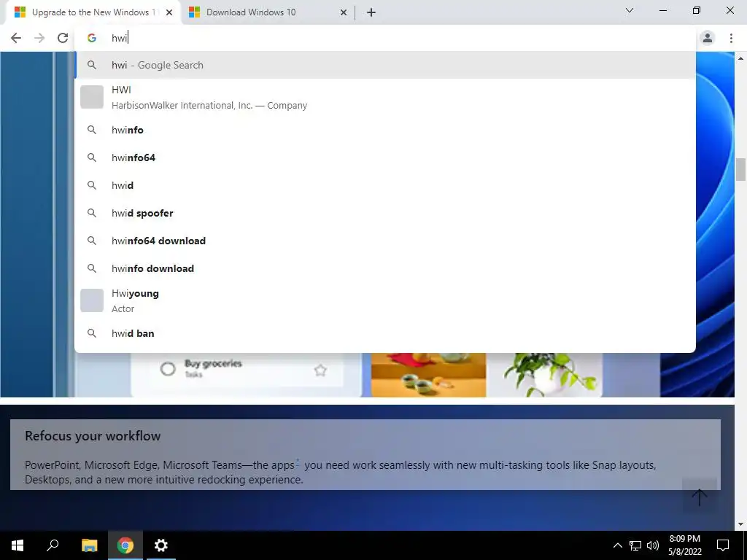Select the hwinfo64 download suggestion
Screen dimensions: 747x560
point(385,241)
